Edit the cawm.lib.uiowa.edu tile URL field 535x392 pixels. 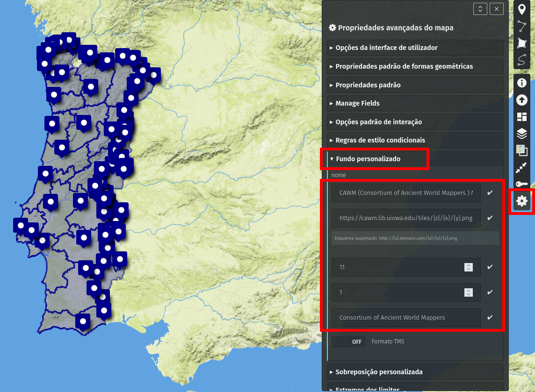[406, 218]
